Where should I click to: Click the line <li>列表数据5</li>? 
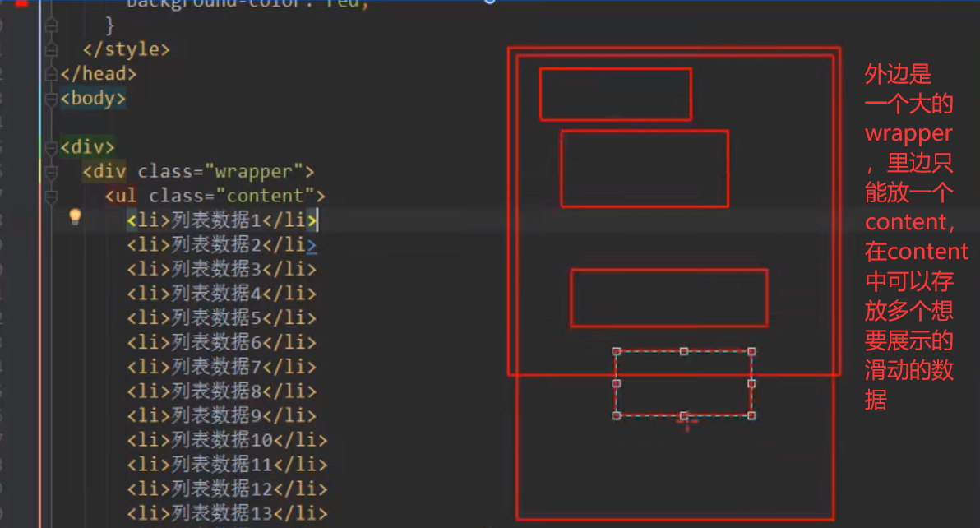click(222, 317)
